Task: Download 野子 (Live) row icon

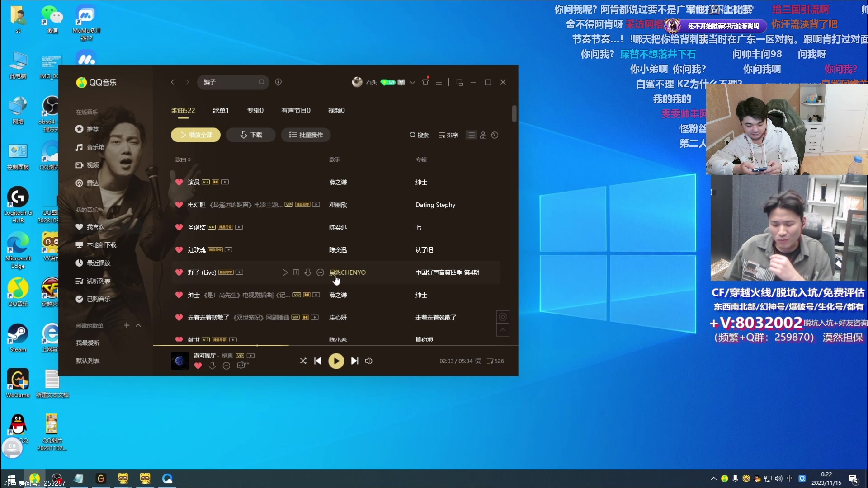Action: 308,272
